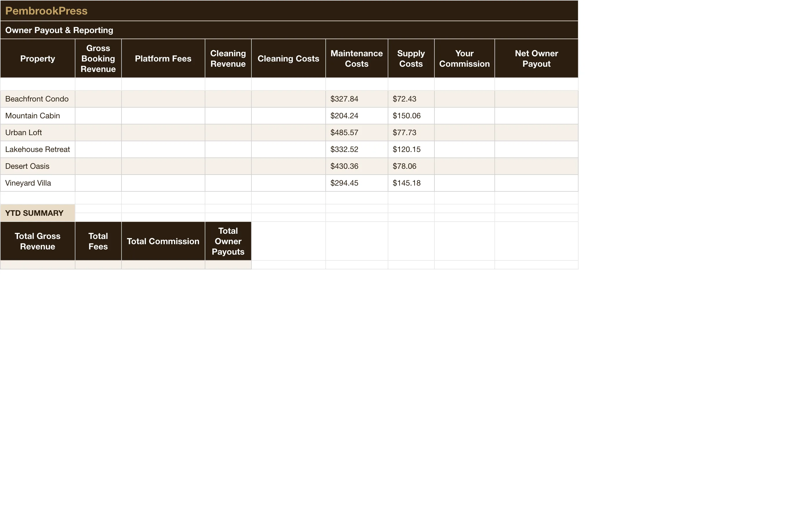
Task: Click maintenance cost $332.52
Action: [x=356, y=149]
